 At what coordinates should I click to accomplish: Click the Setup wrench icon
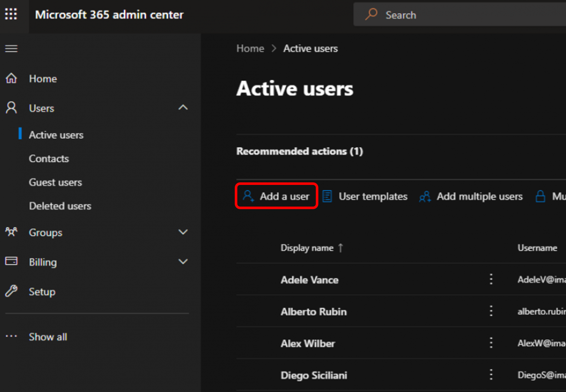click(x=11, y=292)
